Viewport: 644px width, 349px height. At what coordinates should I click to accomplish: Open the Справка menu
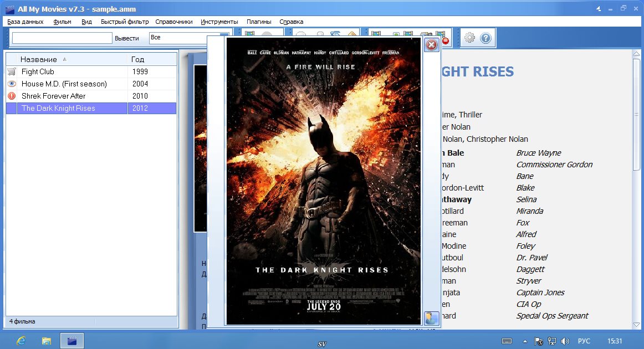coord(291,22)
